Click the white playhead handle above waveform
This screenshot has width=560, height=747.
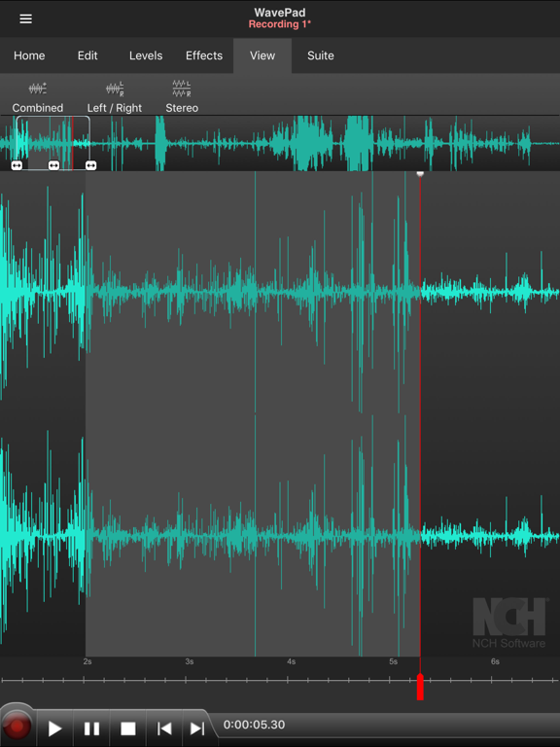tap(420, 174)
